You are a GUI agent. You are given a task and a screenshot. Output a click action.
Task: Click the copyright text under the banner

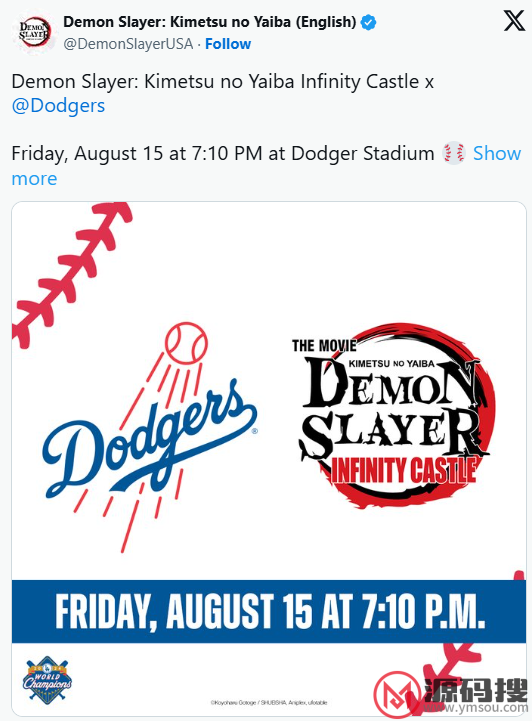coord(269,702)
